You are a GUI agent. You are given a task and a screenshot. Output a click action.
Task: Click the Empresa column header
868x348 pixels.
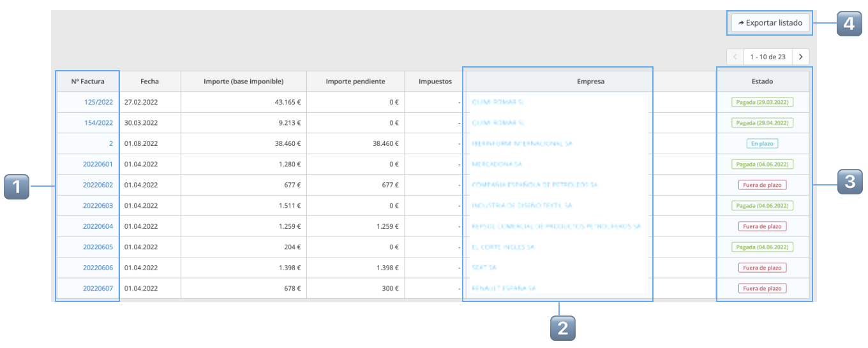pos(590,82)
